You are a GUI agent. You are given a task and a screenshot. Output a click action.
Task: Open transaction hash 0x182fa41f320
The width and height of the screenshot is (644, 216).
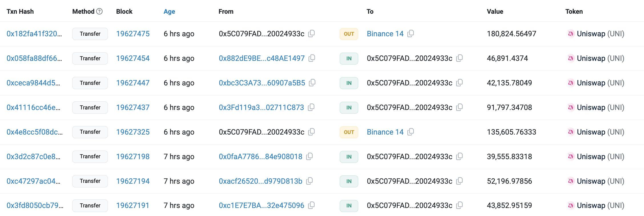click(34, 34)
